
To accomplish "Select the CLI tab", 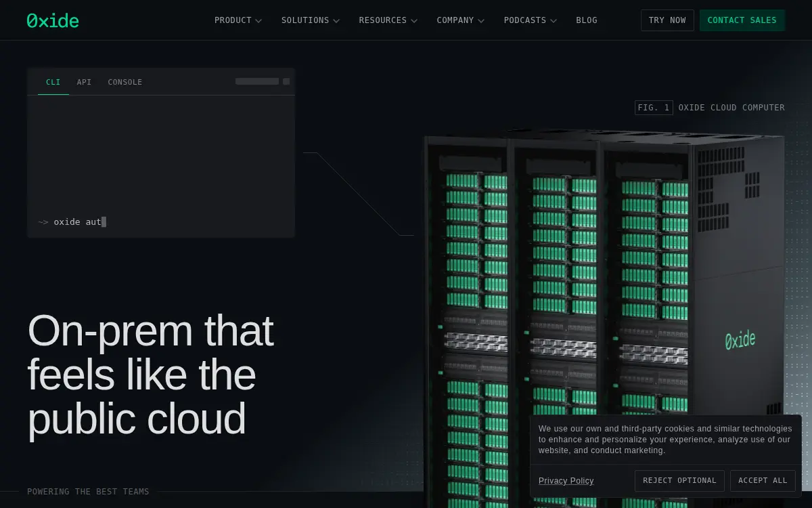I will click(53, 82).
